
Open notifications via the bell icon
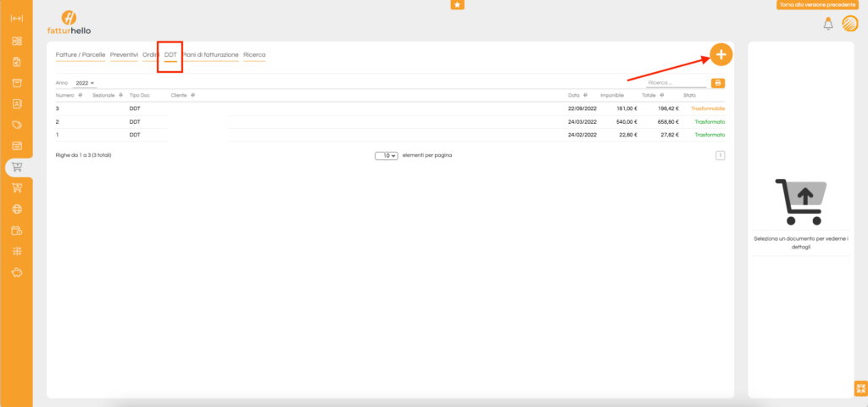(827, 24)
